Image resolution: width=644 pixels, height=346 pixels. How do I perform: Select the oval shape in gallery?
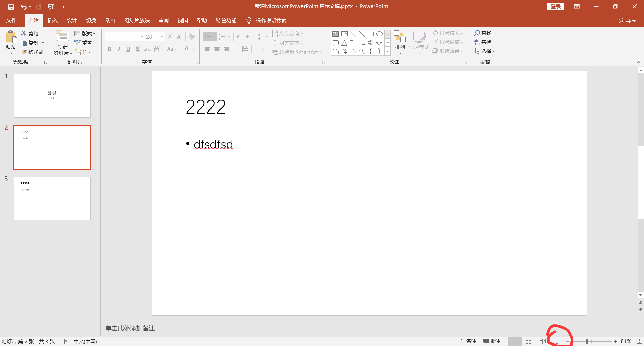pos(379,34)
